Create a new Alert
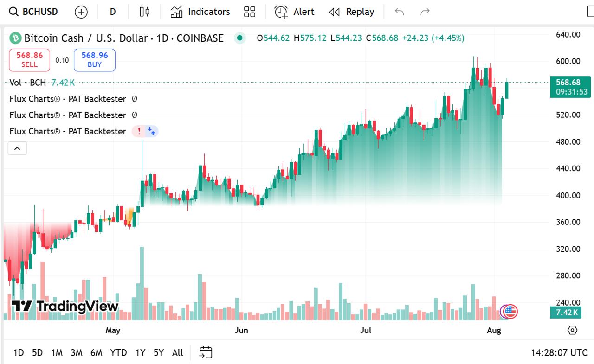The height and width of the screenshot is (364, 594). pyautogui.click(x=294, y=12)
